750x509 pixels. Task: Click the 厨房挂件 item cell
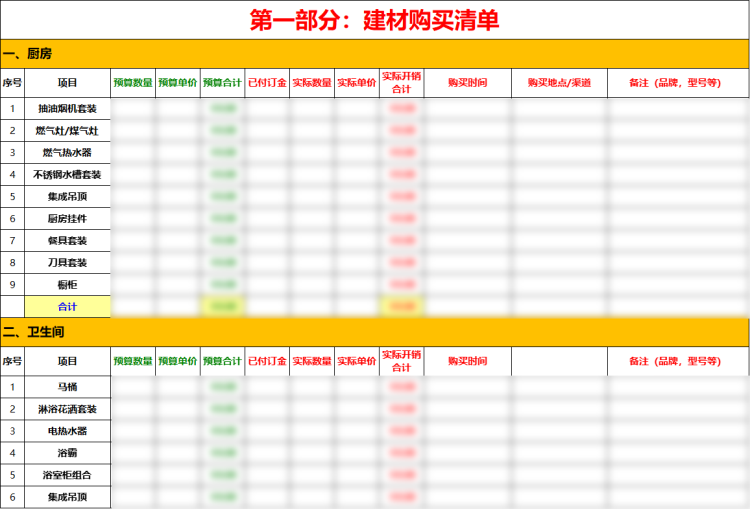67,218
